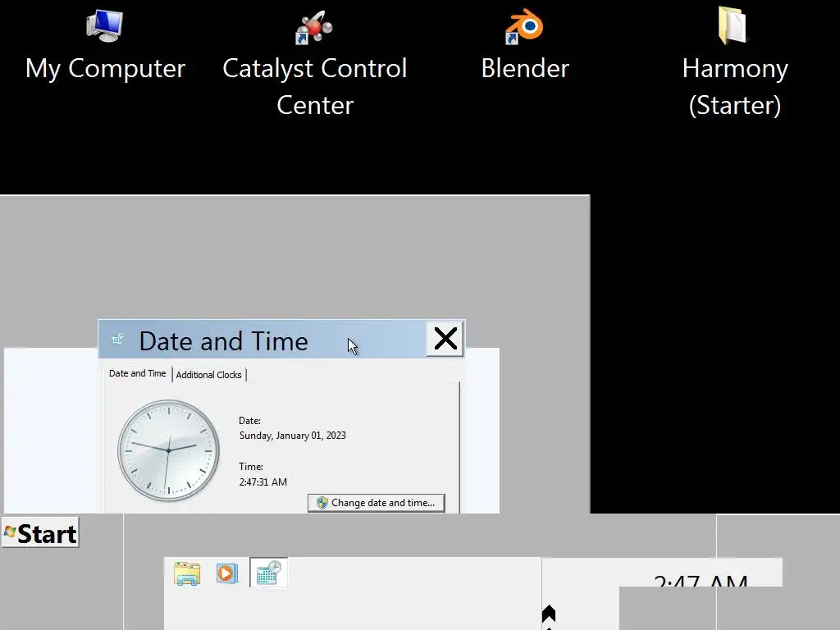Switch to the Additional Clocks tab
Screen dimensions: 840x630
[209, 375]
